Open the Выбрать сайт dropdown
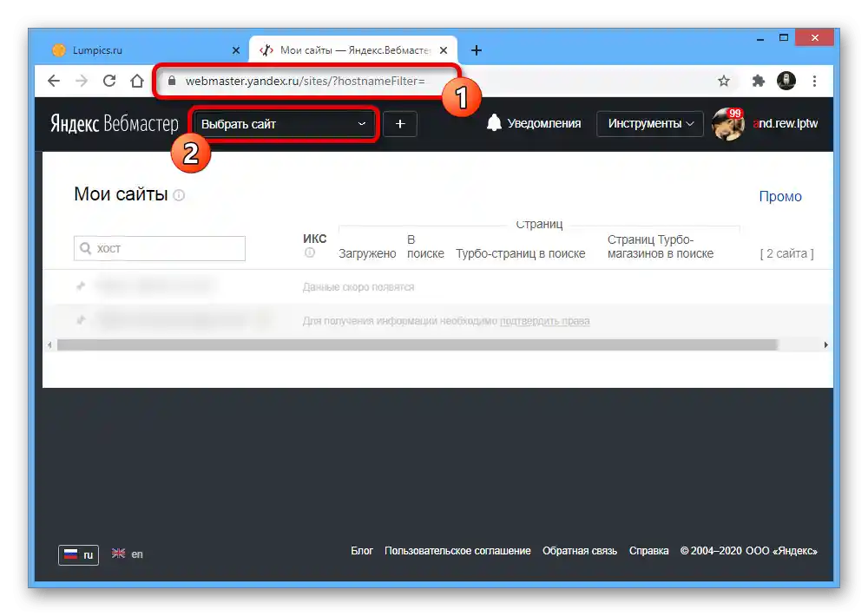Image resolution: width=868 pixels, height=616 pixels. tap(284, 124)
